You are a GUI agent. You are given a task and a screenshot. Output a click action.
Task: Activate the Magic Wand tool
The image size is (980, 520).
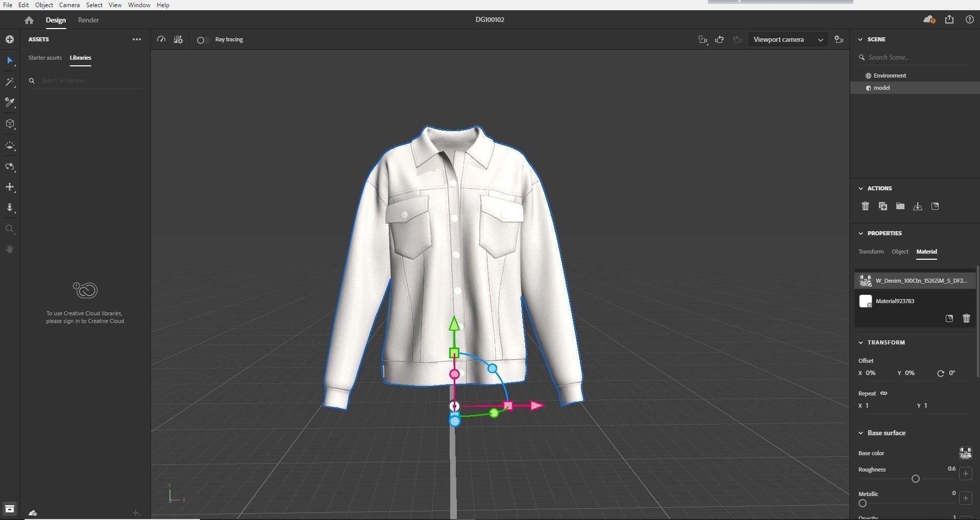point(10,82)
